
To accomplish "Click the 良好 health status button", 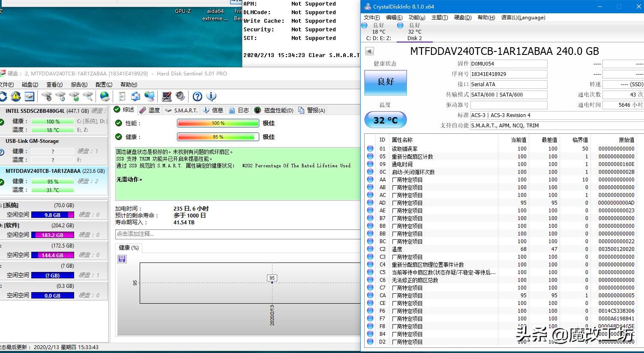I will pyautogui.click(x=385, y=82).
